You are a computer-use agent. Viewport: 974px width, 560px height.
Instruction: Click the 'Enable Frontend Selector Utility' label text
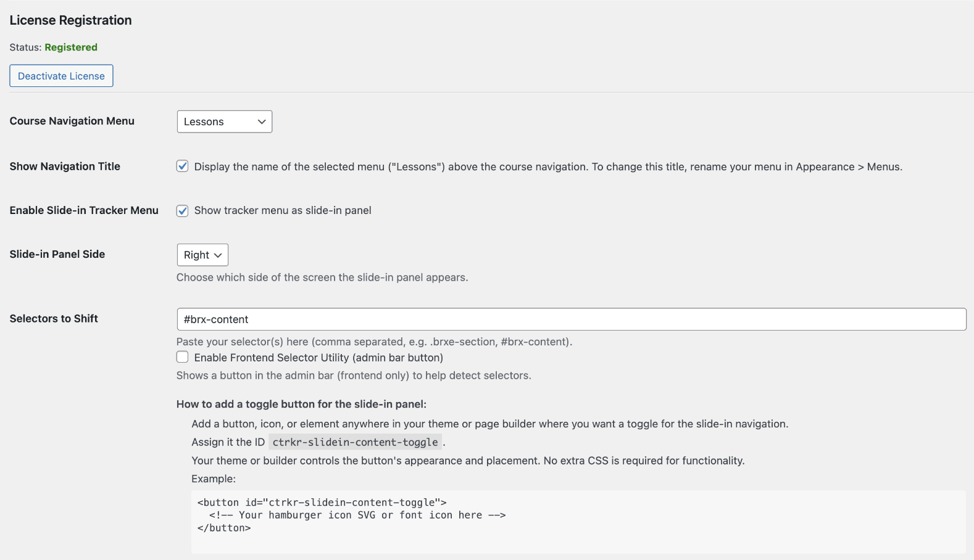(318, 358)
